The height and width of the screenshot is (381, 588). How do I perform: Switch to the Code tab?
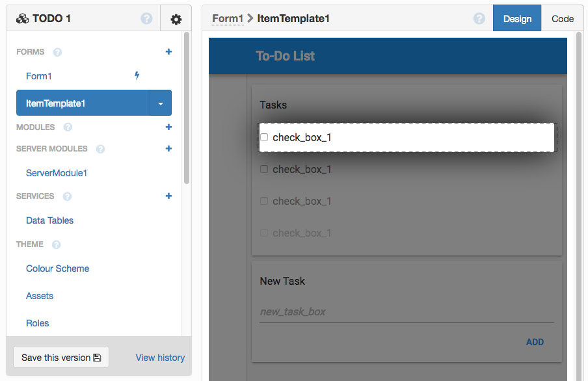[x=563, y=19]
